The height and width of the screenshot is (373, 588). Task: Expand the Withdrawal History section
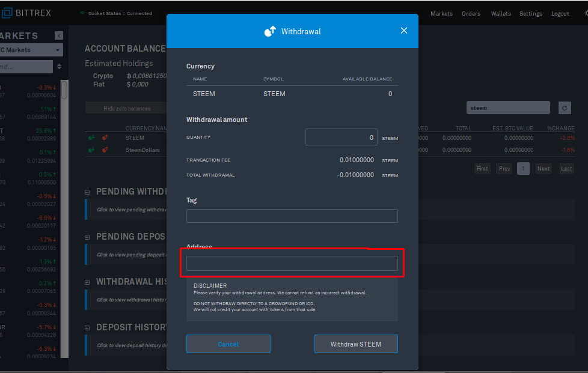(87, 282)
